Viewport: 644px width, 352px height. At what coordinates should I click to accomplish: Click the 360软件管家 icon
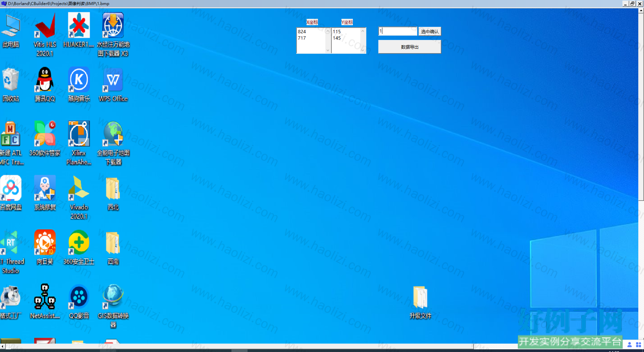[45, 134]
